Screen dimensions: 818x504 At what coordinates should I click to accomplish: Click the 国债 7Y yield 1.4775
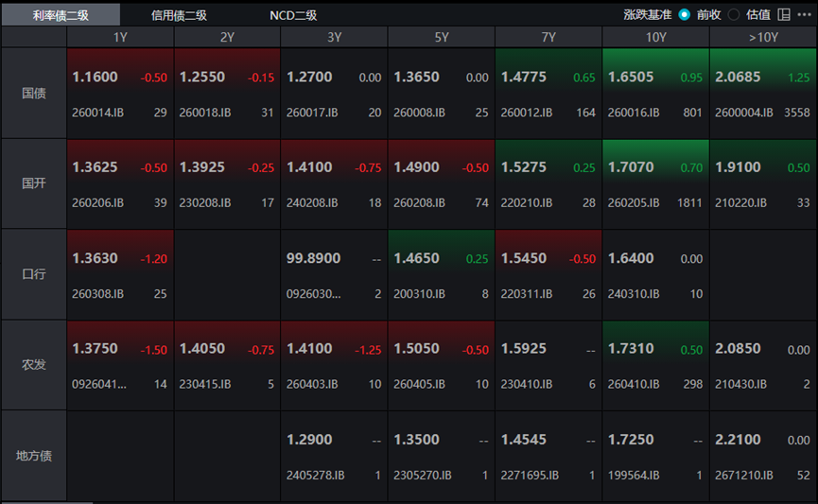[524, 78]
